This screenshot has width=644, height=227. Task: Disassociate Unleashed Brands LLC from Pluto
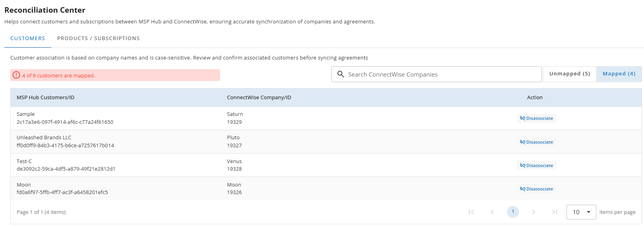click(536, 142)
